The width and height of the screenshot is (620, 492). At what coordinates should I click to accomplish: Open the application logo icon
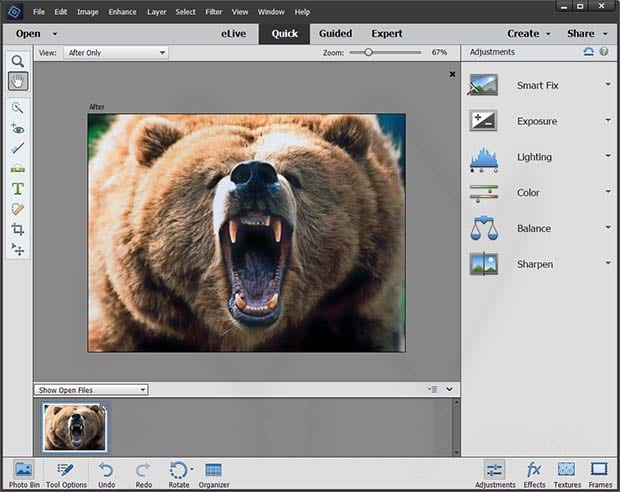coord(15,12)
